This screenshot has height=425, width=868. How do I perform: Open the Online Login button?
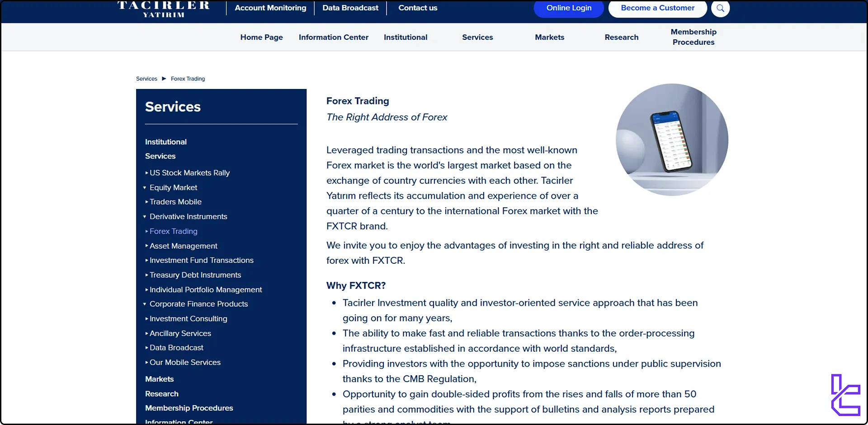click(x=569, y=8)
